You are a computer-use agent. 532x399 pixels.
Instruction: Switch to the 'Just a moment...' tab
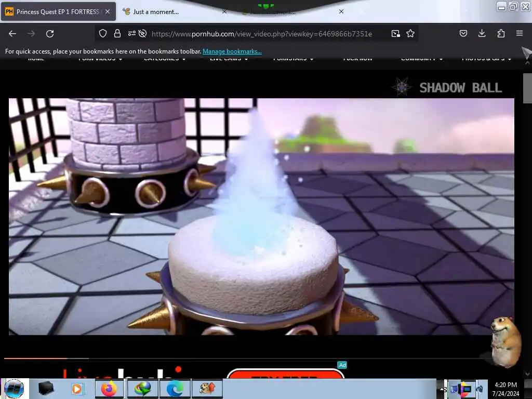click(175, 11)
